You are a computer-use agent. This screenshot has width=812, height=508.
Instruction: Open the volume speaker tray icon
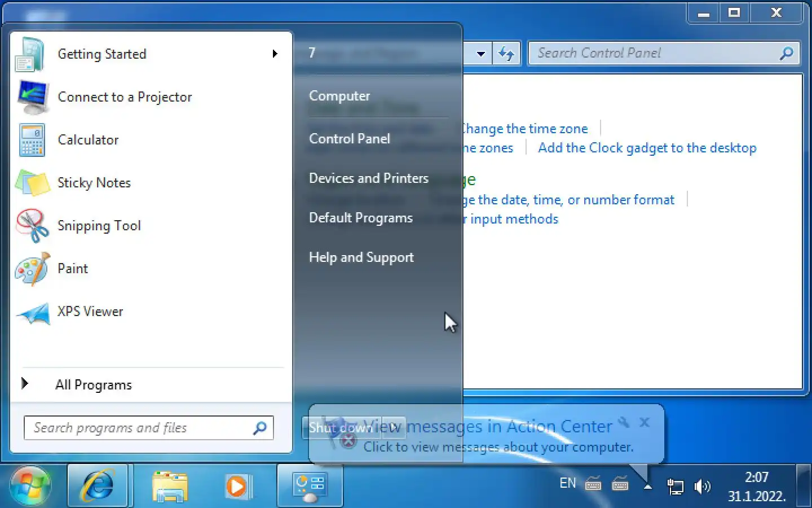coord(702,487)
